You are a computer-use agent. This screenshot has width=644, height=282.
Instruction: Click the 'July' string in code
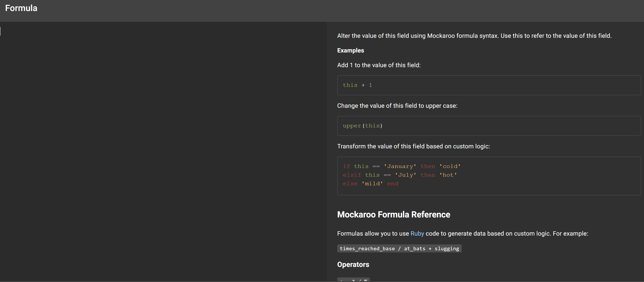406,175
